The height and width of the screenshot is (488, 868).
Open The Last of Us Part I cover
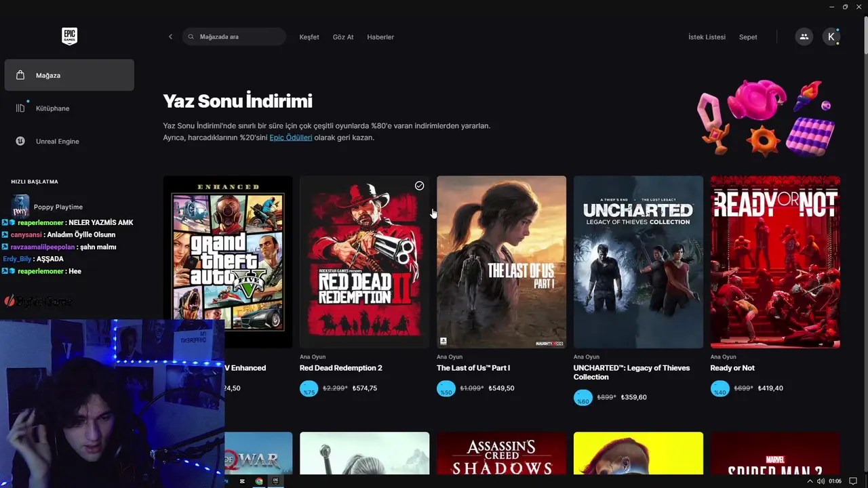click(x=501, y=262)
